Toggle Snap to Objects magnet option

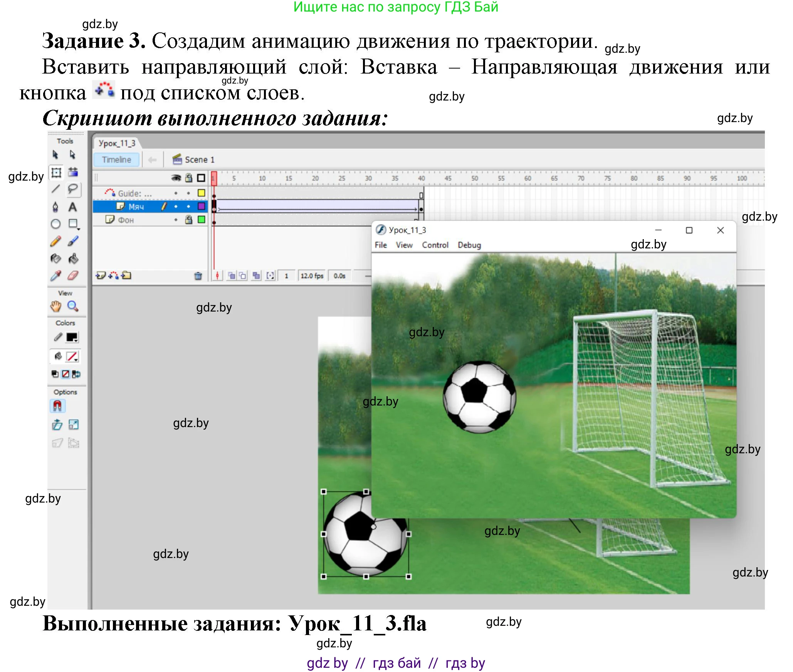[x=57, y=406]
